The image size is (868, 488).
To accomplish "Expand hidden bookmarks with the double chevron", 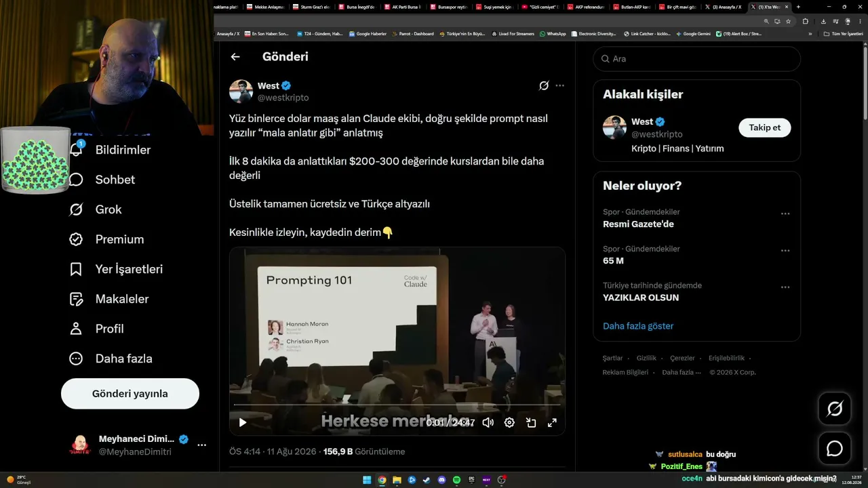I will [810, 34].
